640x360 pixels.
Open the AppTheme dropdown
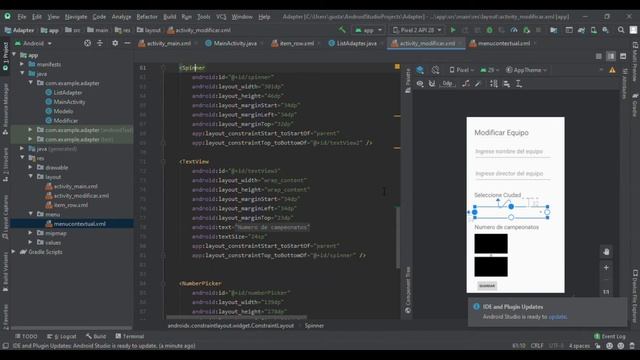[x=526, y=70]
